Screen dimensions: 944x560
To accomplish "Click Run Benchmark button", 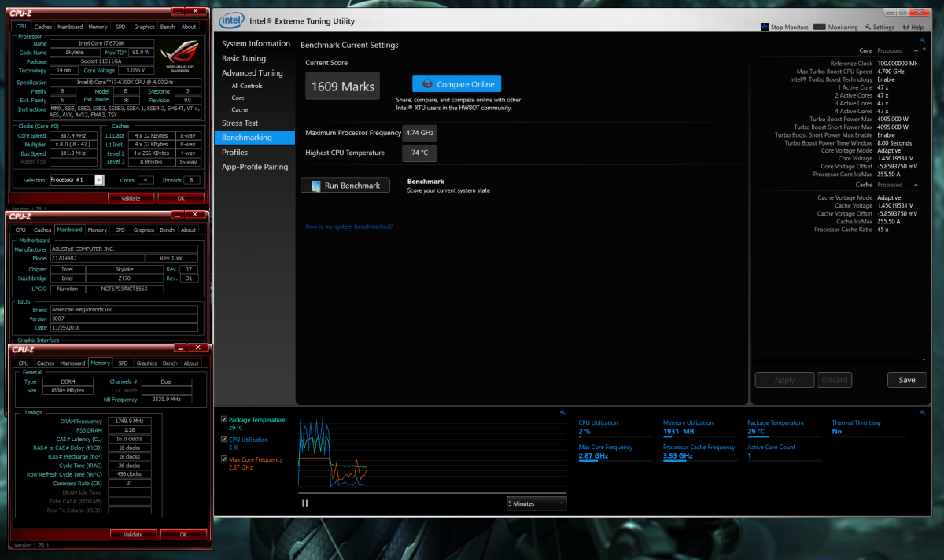I will 345,186.
